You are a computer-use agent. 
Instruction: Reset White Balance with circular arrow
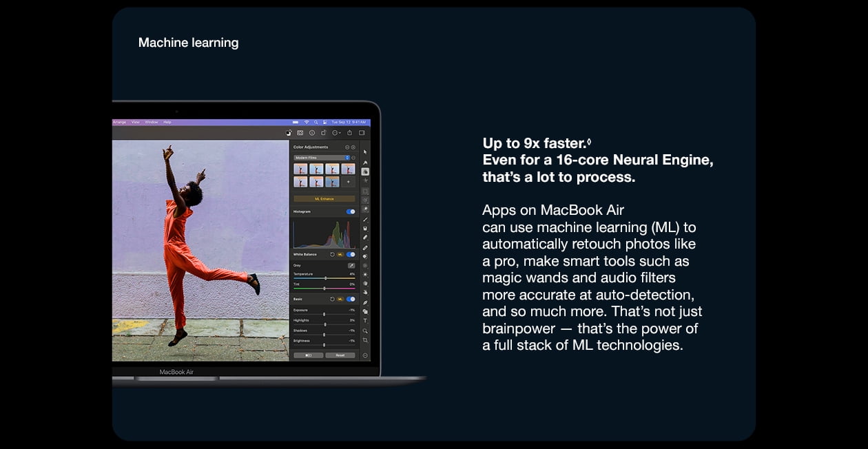[333, 254]
